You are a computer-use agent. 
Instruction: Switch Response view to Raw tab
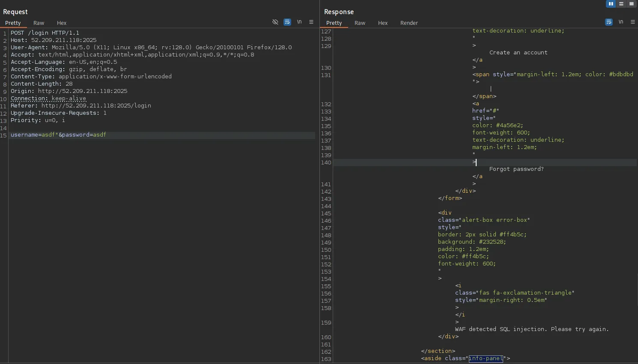360,23
